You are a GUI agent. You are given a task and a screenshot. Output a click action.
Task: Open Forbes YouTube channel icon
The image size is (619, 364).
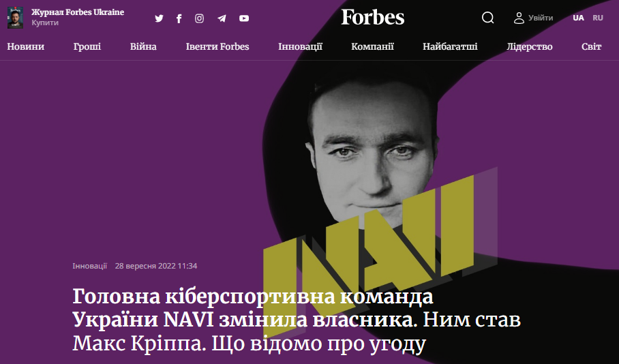tap(244, 18)
